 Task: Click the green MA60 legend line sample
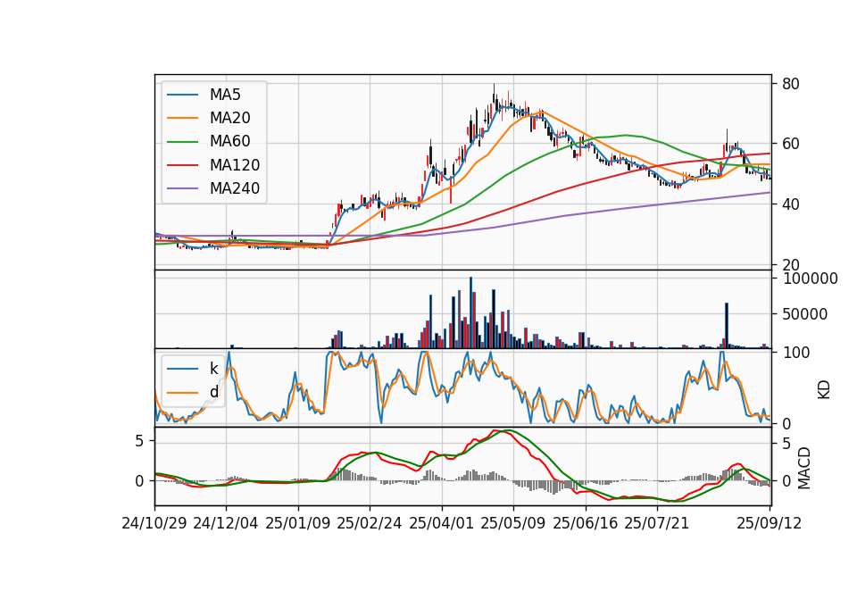[182, 142]
